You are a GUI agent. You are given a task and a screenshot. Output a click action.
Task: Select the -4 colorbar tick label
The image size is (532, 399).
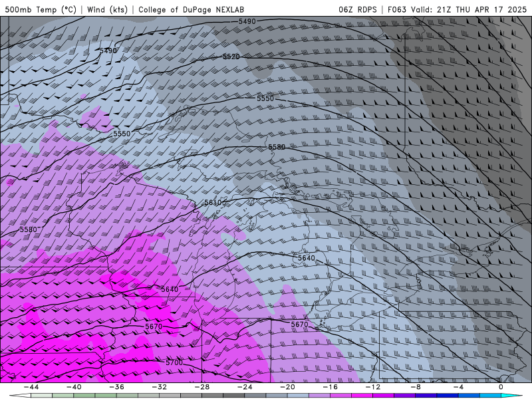coord(459,387)
